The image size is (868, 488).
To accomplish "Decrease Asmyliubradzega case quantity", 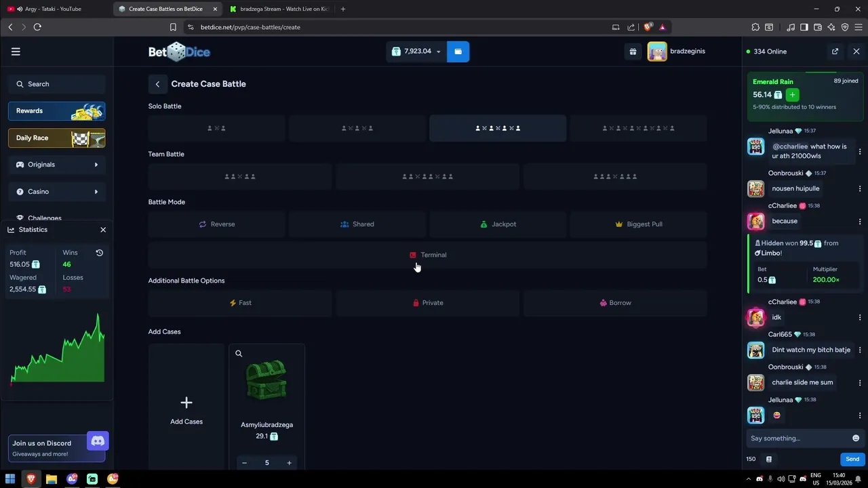I will pyautogui.click(x=244, y=463).
